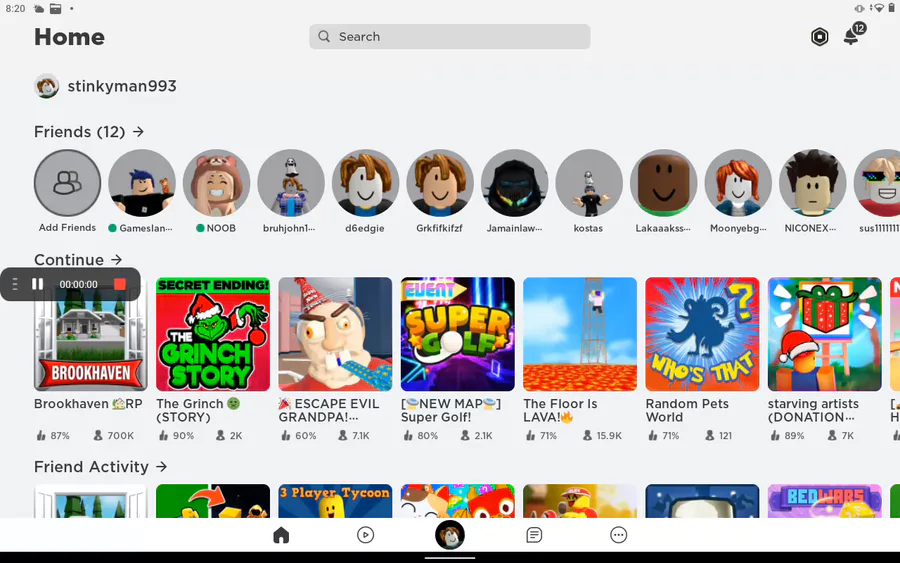Click The Grinch (STORY) title text
The width and height of the screenshot is (900, 563).
point(198,411)
